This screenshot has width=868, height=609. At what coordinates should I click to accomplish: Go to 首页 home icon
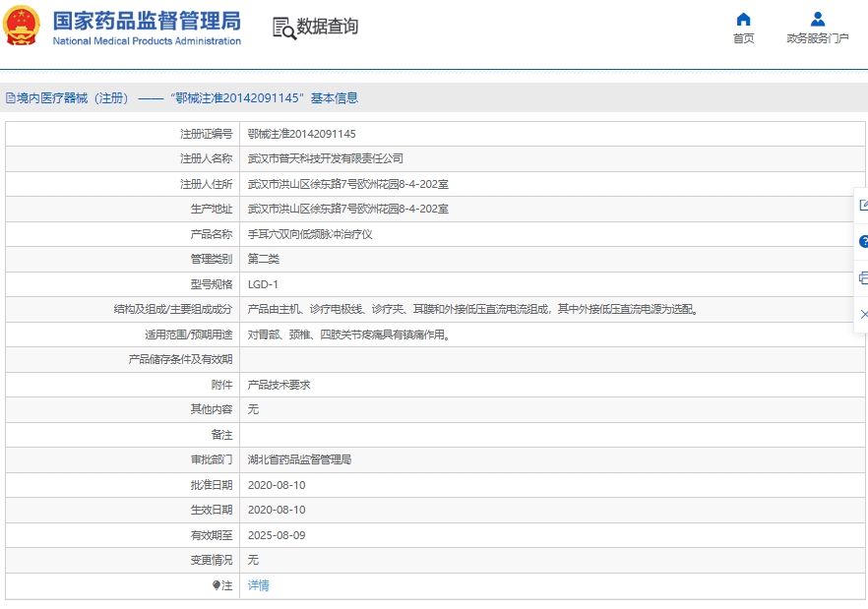click(743, 20)
